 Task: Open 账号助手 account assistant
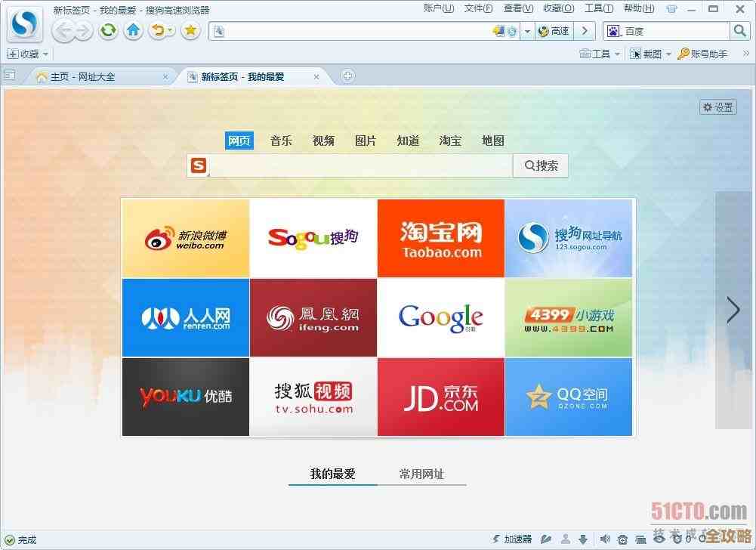click(x=702, y=54)
